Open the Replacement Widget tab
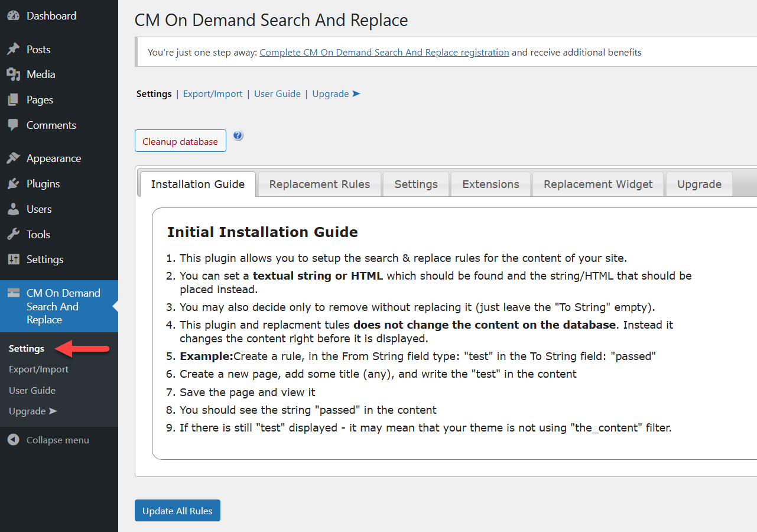This screenshot has width=757, height=532. (x=599, y=184)
